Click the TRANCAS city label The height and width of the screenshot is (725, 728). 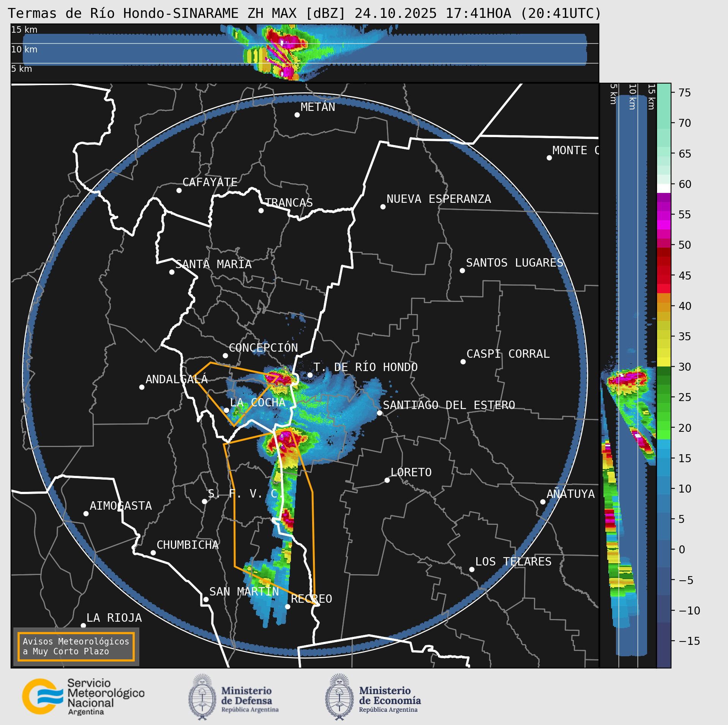[x=289, y=202]
